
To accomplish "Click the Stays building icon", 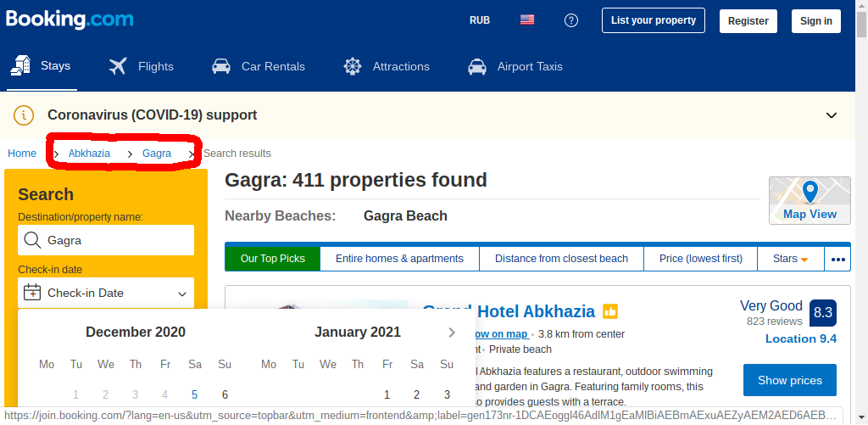I will [20, 65].
